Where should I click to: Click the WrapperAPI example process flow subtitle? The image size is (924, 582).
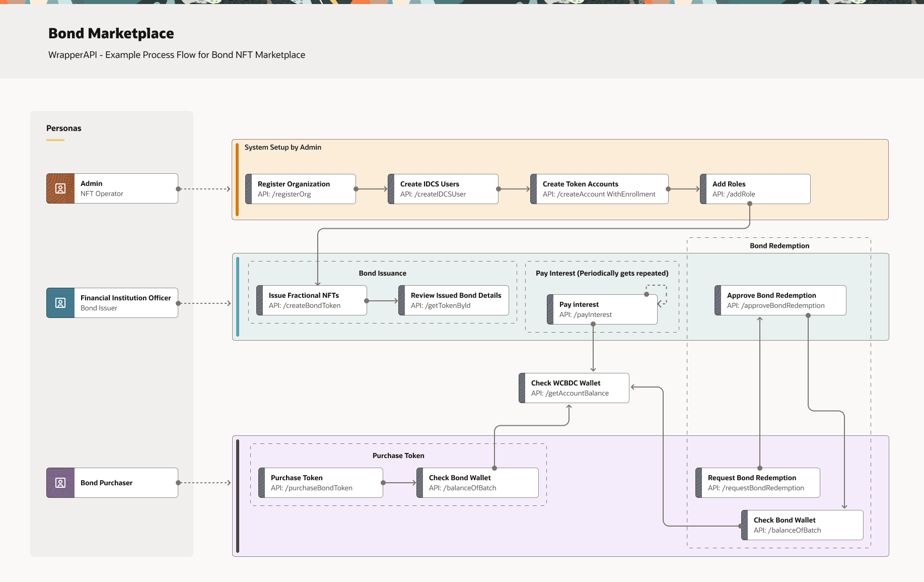pyautogui.click(x=177, y=55)
